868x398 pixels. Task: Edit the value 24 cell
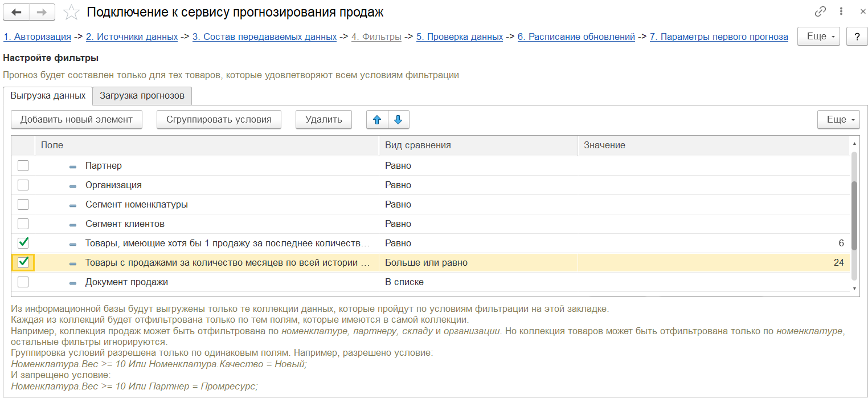coord(713,263)
